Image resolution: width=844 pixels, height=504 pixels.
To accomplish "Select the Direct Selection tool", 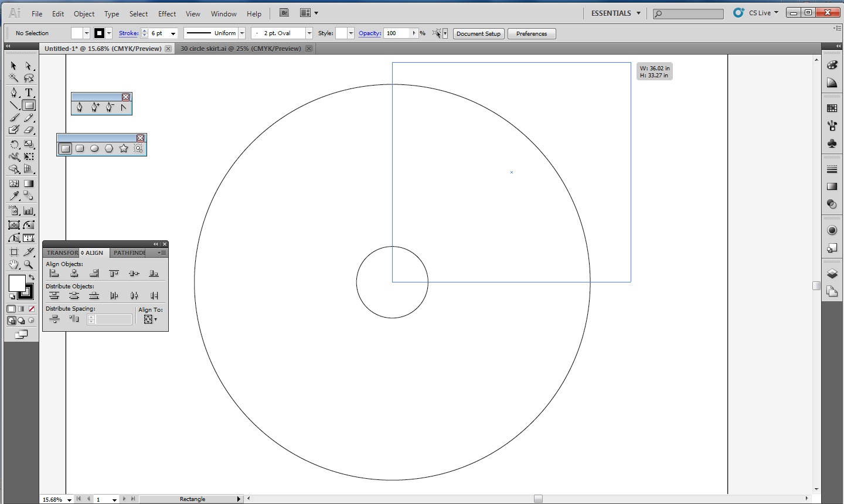I will coord(29,66).
